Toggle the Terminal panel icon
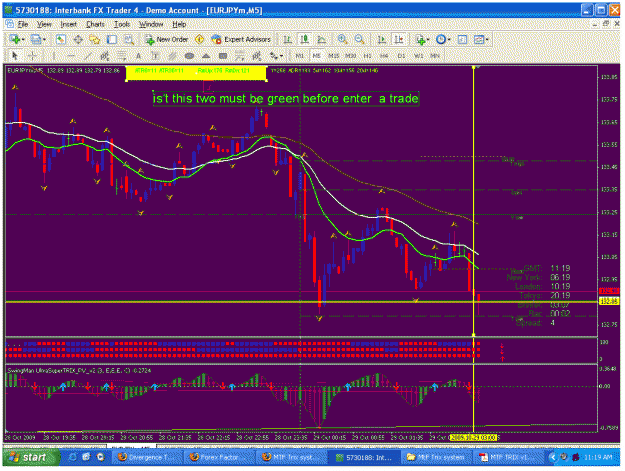This screenshot has width=625, height=471. coord(112,39)
